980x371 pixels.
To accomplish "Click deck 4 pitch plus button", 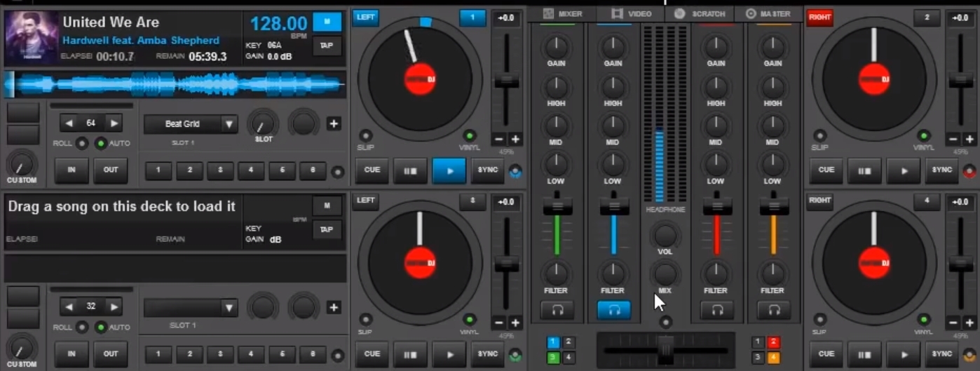I will pyautogui.click(x=969, y=323).
